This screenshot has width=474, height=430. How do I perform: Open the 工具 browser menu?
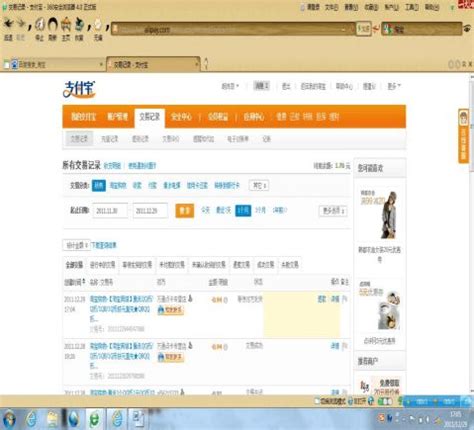pyautogui.click(x=412, y=7)
